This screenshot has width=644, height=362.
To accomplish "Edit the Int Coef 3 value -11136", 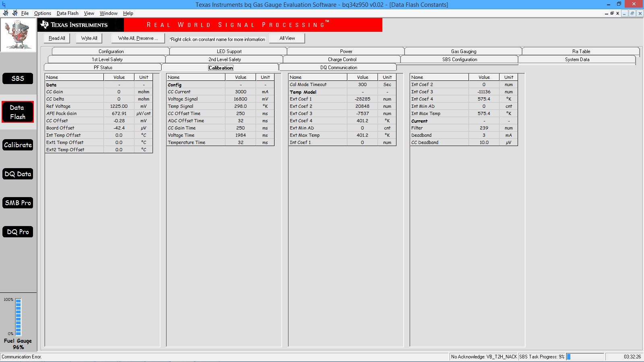I will point(484,92).
